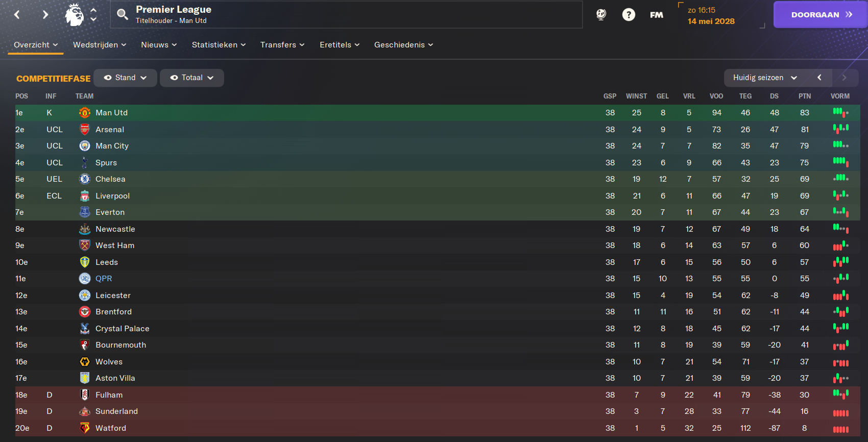The width and height of the screenshot is (868, 442).
Task: Open the Statistieken menu
Action: tap(219, 45)
